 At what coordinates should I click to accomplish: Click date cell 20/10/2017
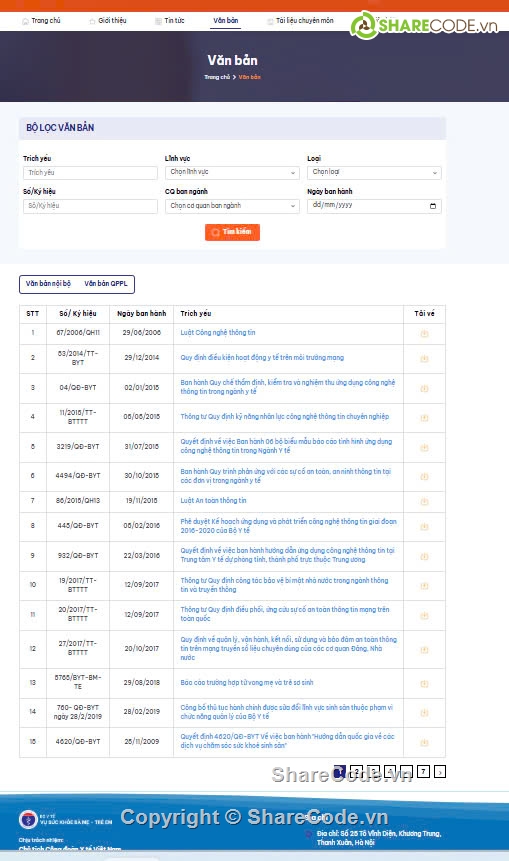coord(142,648)
